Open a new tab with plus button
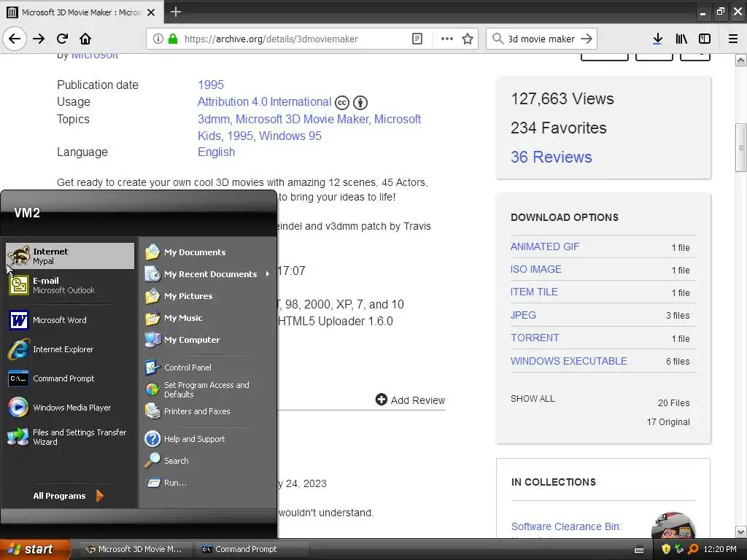Image resolution: width=747 pixels, height=560 pixels. coord(175,12)
